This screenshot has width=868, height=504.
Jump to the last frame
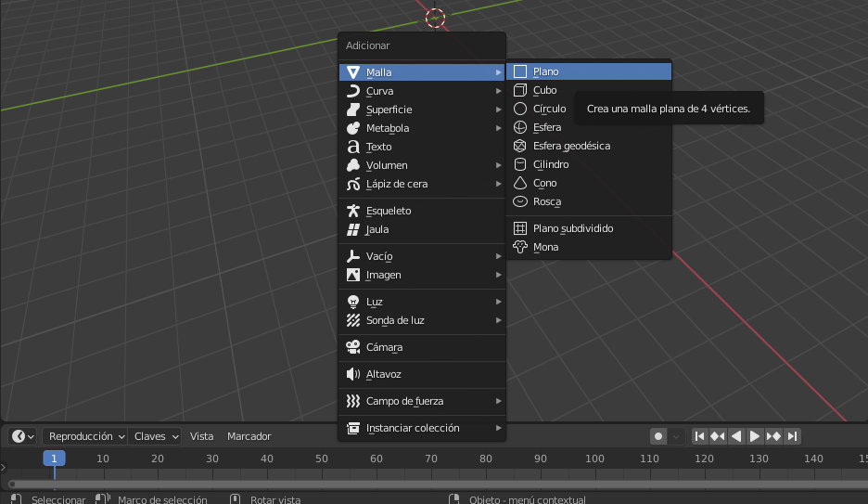(x=792, y=436)
